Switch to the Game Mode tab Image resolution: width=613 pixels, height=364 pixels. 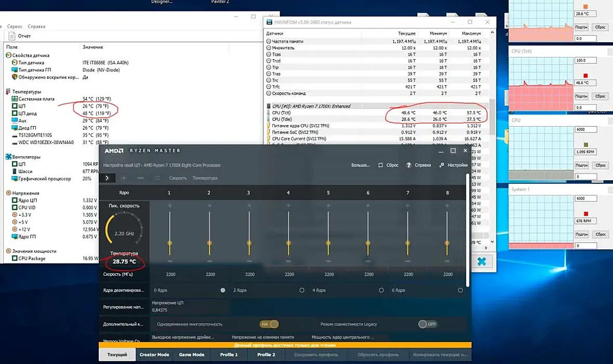(x=192, y=355)
